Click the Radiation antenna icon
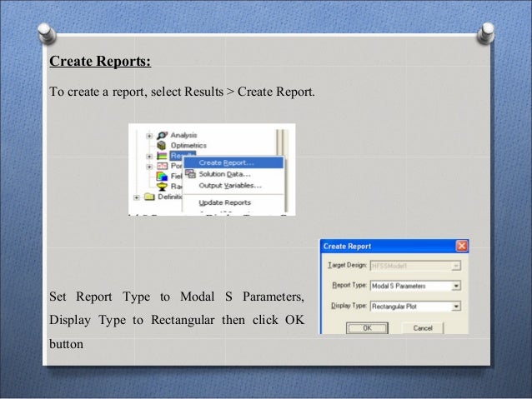 162,187
